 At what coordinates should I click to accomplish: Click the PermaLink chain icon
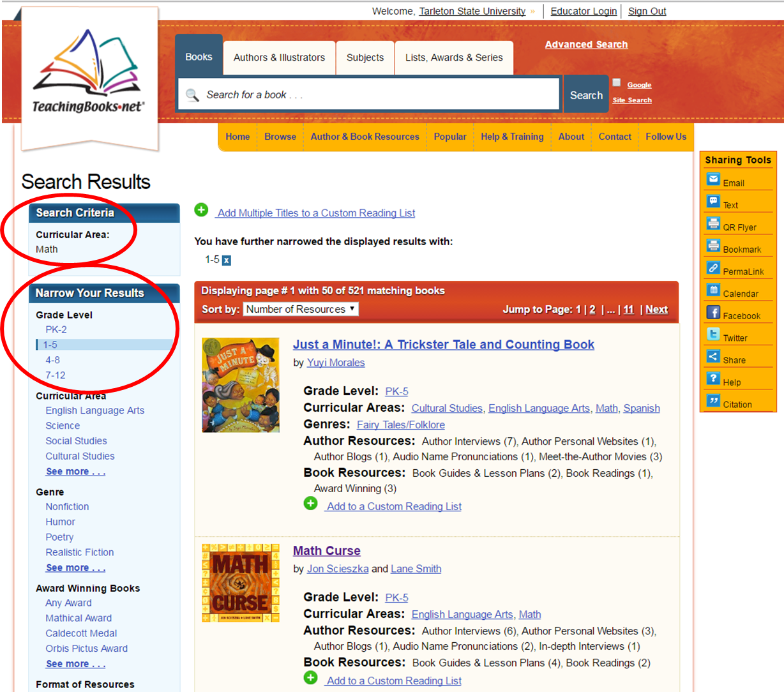[713, 268]
